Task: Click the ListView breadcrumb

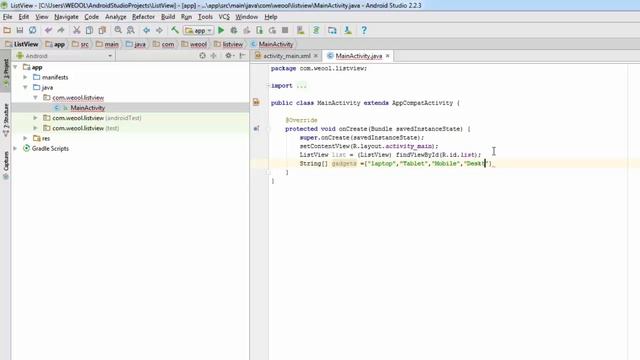Action: click(x=22, y=44)
